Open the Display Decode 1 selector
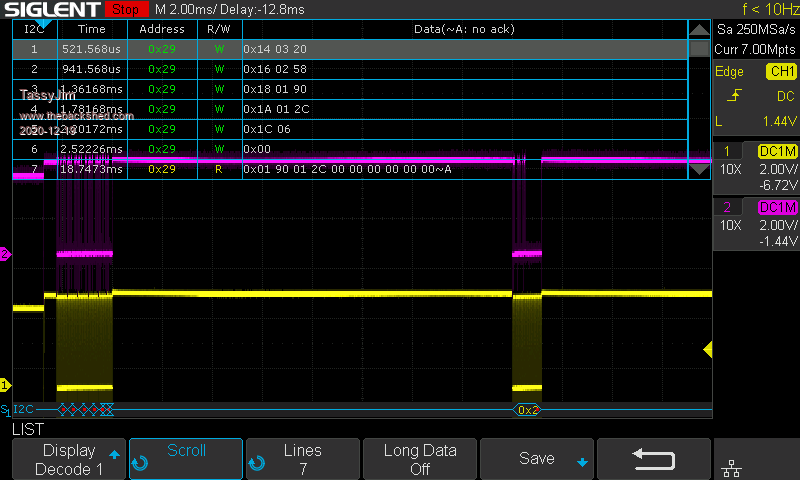 (x=69, y=459)
